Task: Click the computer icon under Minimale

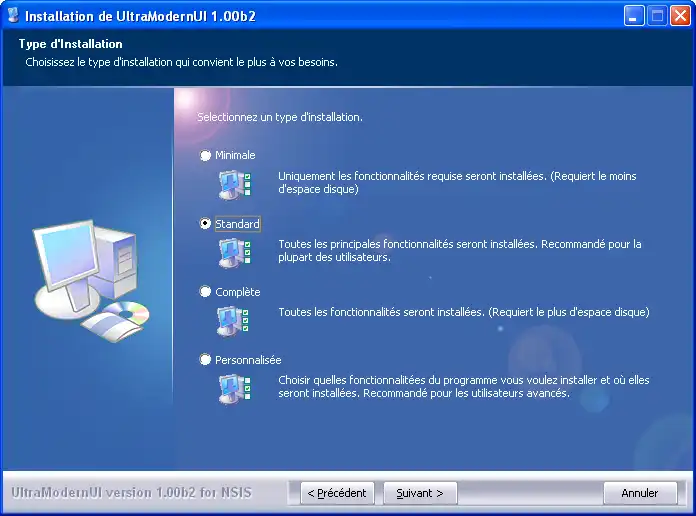Action: (x=235, y=184)
